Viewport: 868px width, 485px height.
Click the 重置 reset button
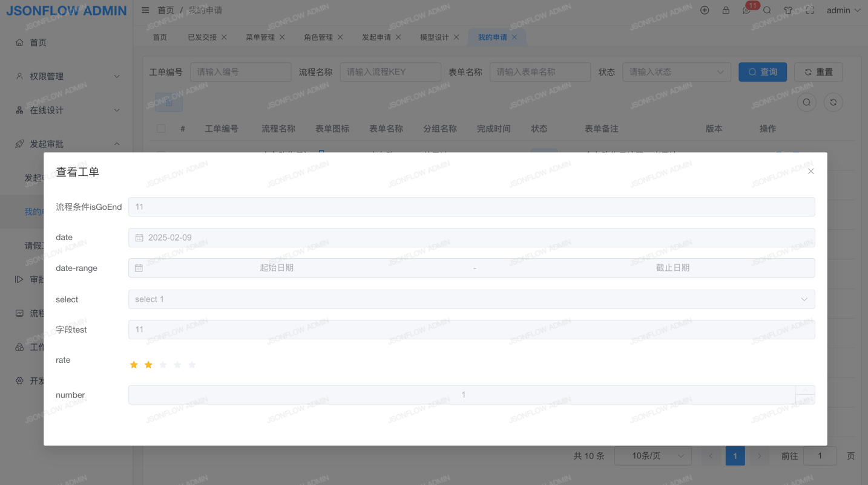pyautogui.click(x=818, y=72)
